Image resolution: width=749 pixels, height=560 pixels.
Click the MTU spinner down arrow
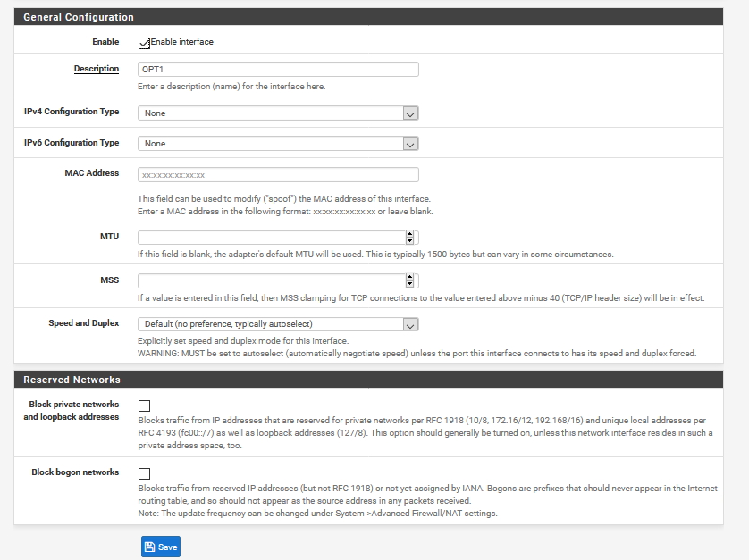coord(409,240)
